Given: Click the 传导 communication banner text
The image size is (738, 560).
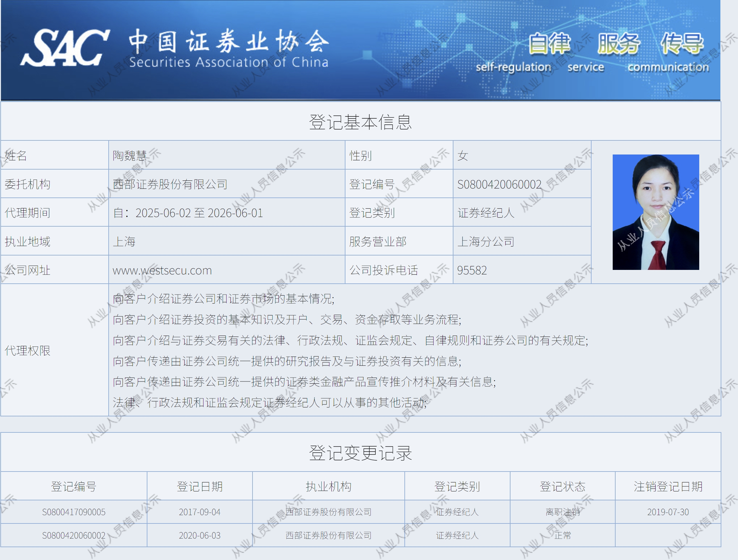Looking at the screenshot, I should 682,44.
